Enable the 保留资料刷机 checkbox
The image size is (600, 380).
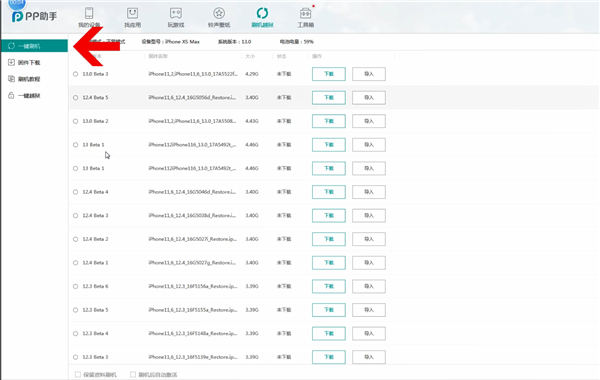point(78,374)
